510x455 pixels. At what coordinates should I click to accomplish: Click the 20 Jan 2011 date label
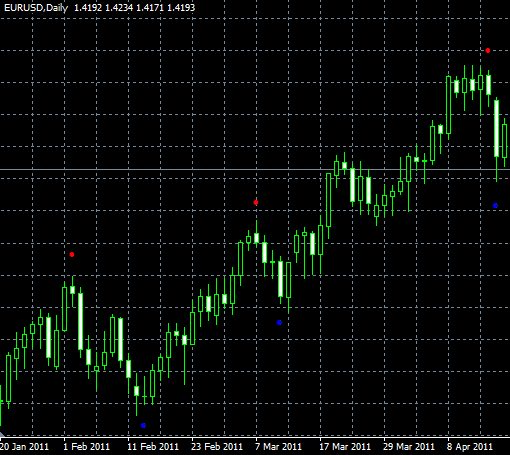click(x=25, y=447)
